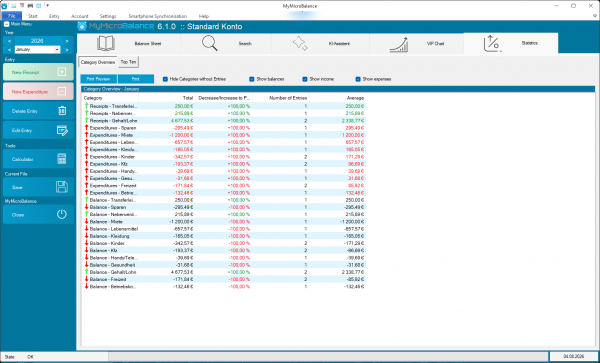Image resolution: width=600 pixels, height=363 pixels.
Task: Click the red arrow beside Expenditures - Kfz
Action: (x=86, y=164)
